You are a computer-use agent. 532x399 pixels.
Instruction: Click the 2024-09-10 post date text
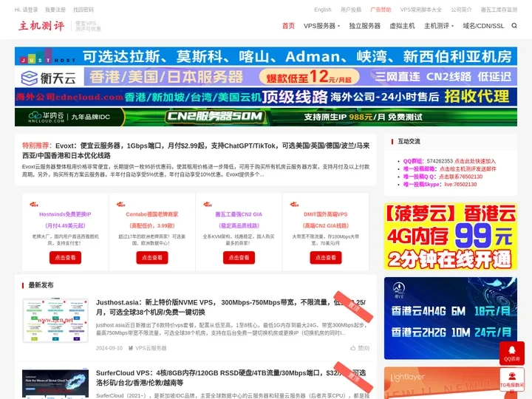click(109, 348)
